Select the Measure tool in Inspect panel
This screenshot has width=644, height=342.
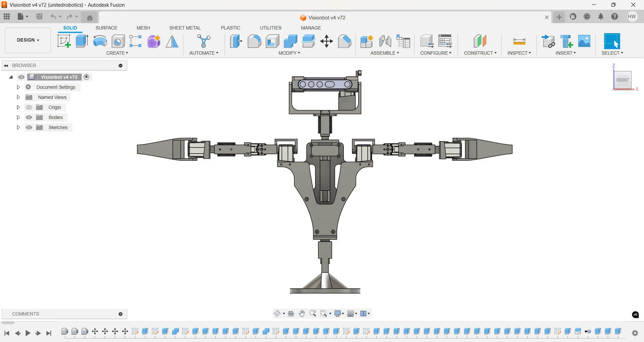(519, 41)
